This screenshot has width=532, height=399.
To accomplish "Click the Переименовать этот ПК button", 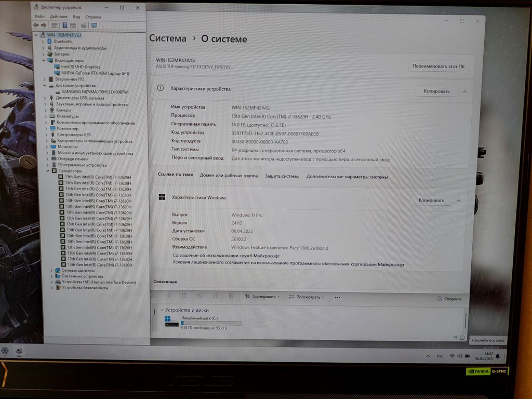I will click(x=438, y=66).
